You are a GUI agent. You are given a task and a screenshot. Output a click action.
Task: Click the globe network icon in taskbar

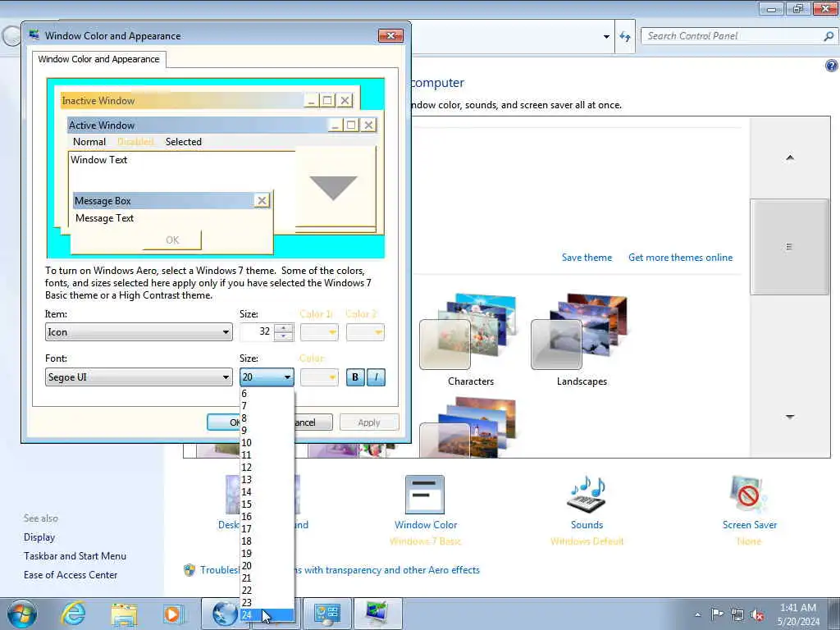[225, 614]
